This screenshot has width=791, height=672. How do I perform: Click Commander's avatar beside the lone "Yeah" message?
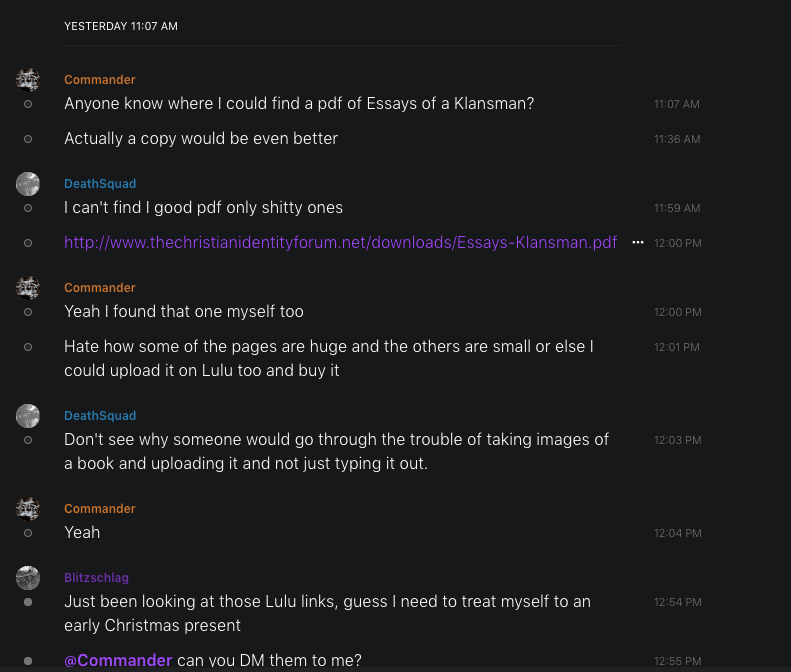28,509
